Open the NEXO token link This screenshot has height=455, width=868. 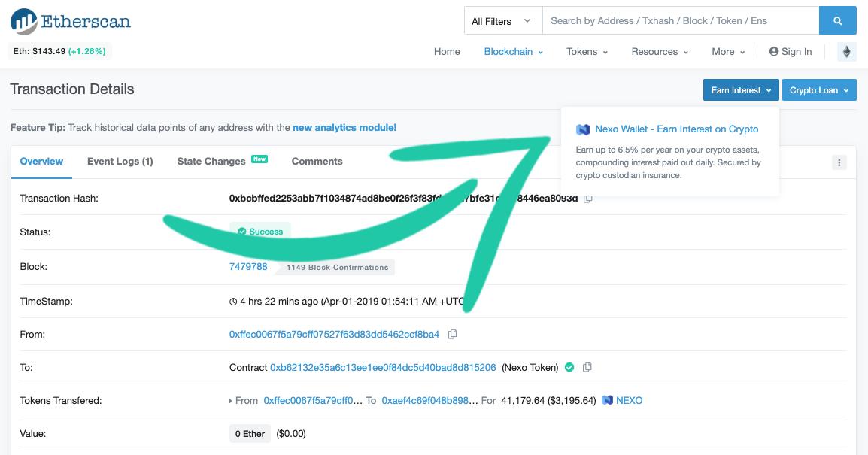(x=630, y=400)
